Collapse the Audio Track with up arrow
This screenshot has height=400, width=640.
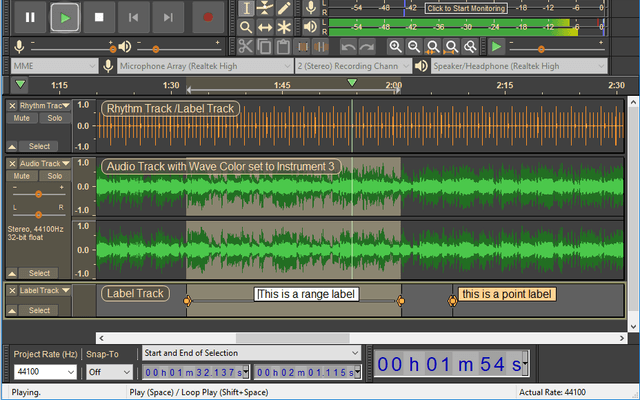pyautogui.click(x=12, y=273)
